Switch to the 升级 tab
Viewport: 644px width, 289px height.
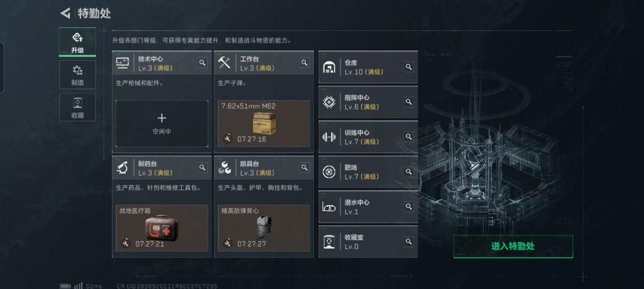point(77,42)
